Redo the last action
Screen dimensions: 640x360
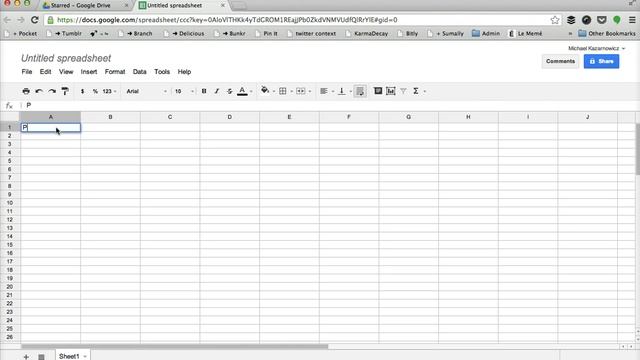tap(52, 91)
